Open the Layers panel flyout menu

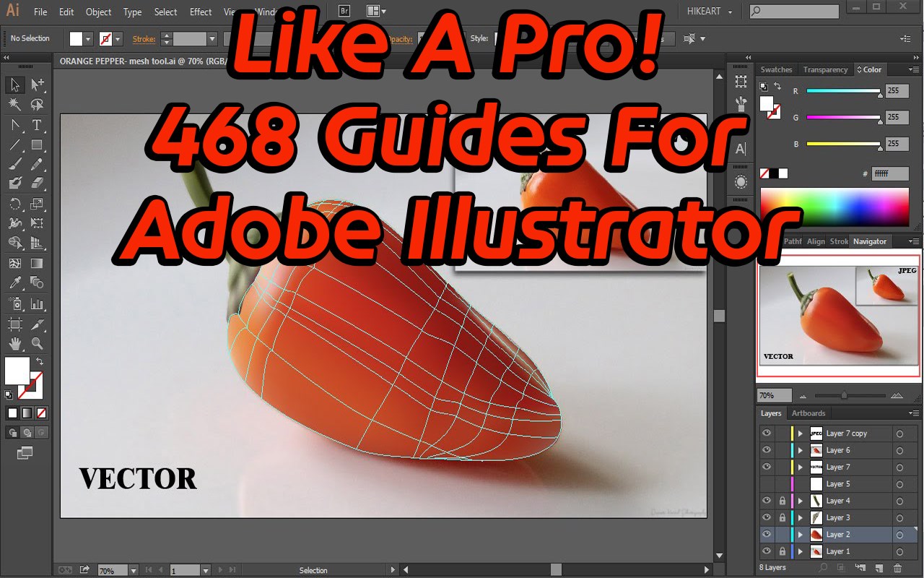[912, 413]
